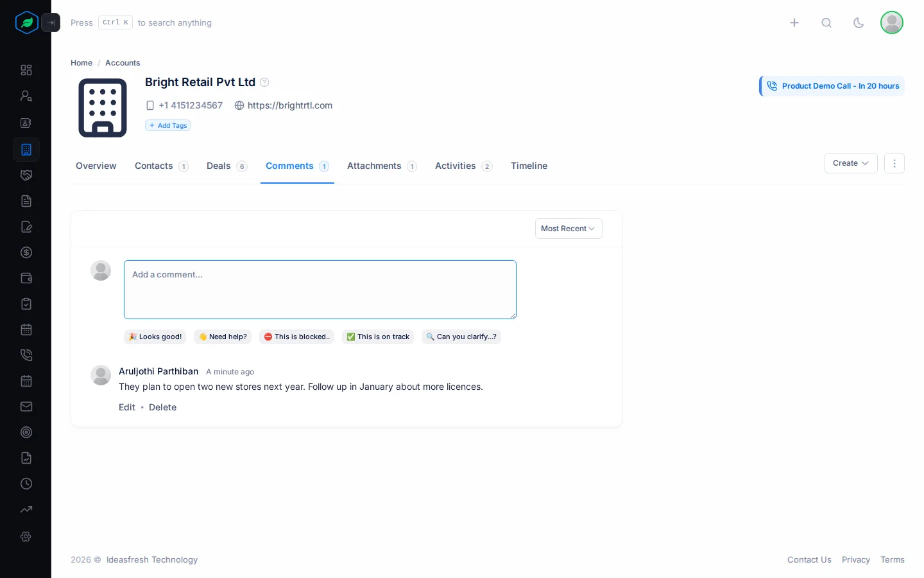Select the accounts building icon in sidebar
This screenshot has width=924, height=578.
click(26, 150)
